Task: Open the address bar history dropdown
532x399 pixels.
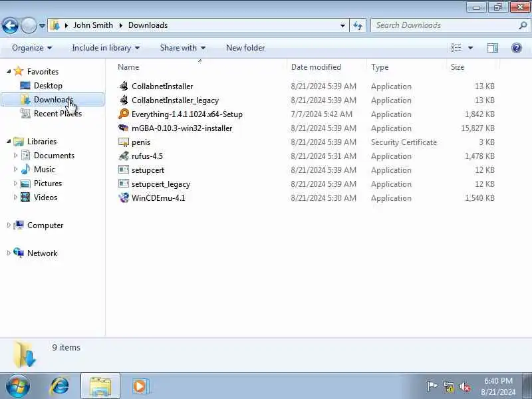Action: pos(342,26)
